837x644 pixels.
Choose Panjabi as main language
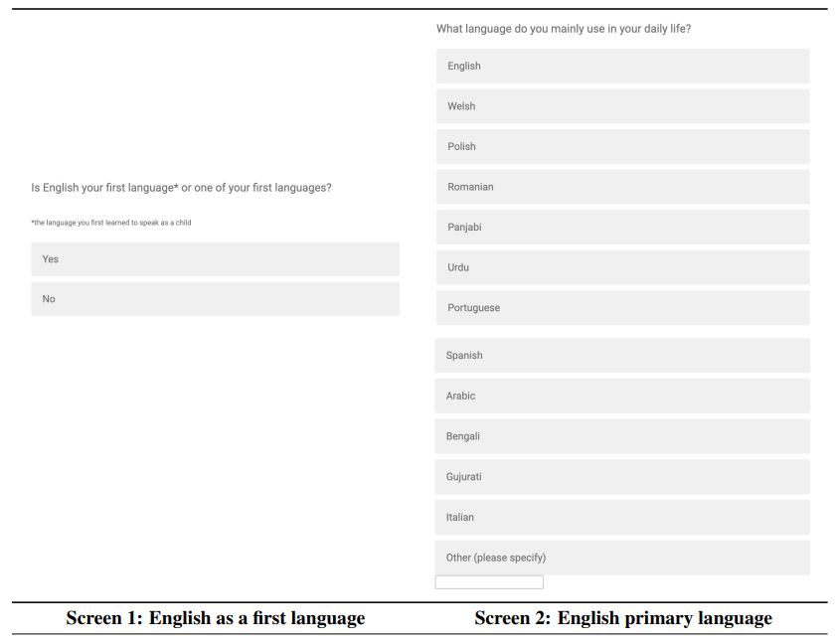623,228
